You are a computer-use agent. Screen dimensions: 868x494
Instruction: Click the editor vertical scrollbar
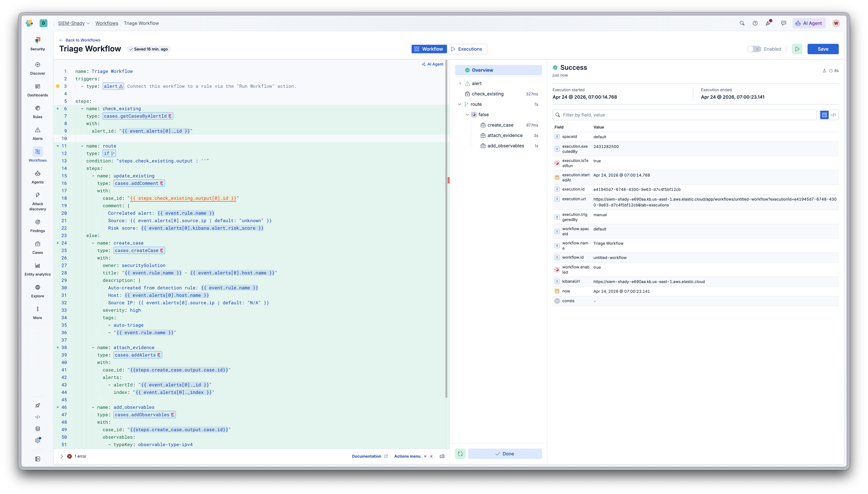tap(446, 229)
